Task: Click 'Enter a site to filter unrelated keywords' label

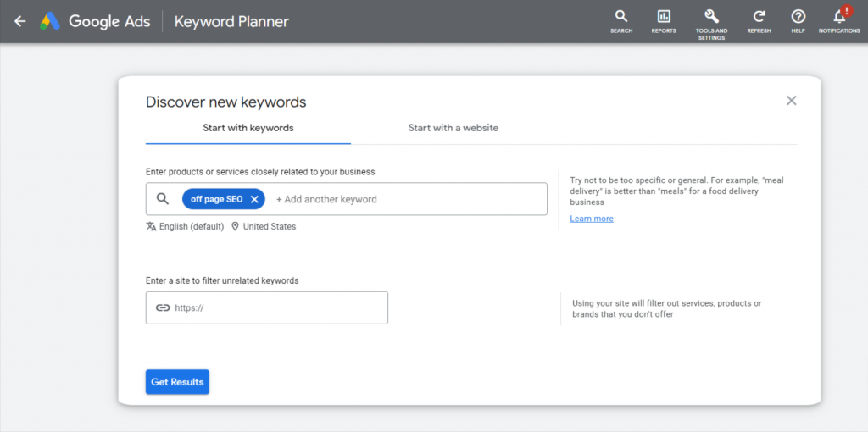Action: pos(222,280)
